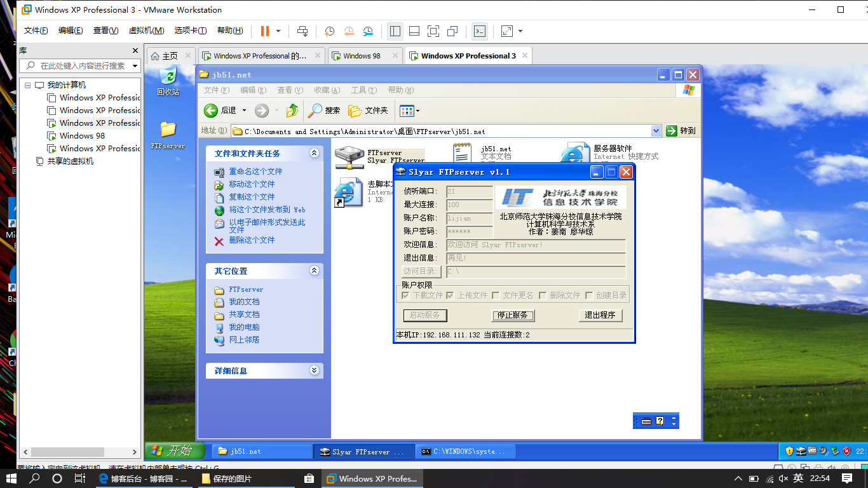Collapse the 文件和文件夹任务 panel
This screenshot has width=868, height=488.
314,153
